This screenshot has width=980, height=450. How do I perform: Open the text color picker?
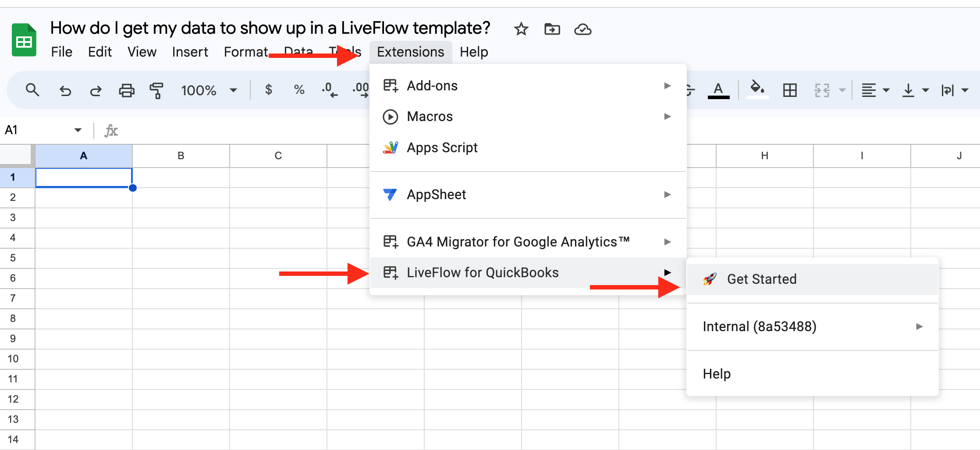(x=718, y=90)
